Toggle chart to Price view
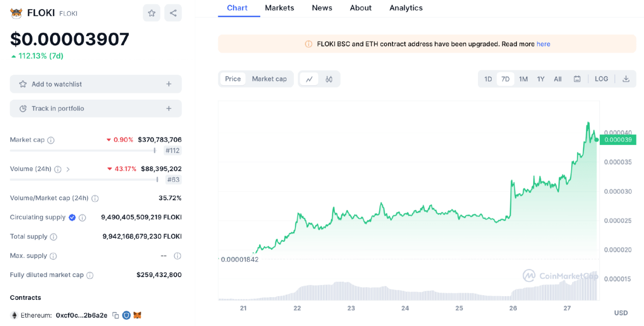644x326 pixels. pyautogui.click(x=233, y=79)
